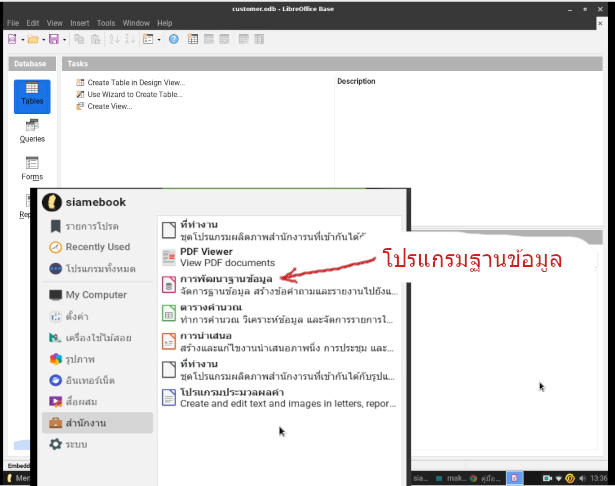Launch PDF Viewer application
Viewport: 615px width, 486px height.
[x=280, y=257]
